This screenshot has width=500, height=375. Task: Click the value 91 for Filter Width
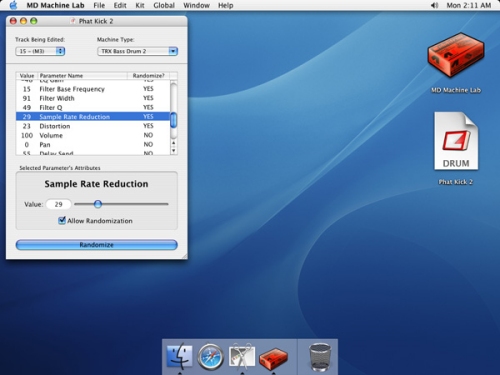[27, 98]
